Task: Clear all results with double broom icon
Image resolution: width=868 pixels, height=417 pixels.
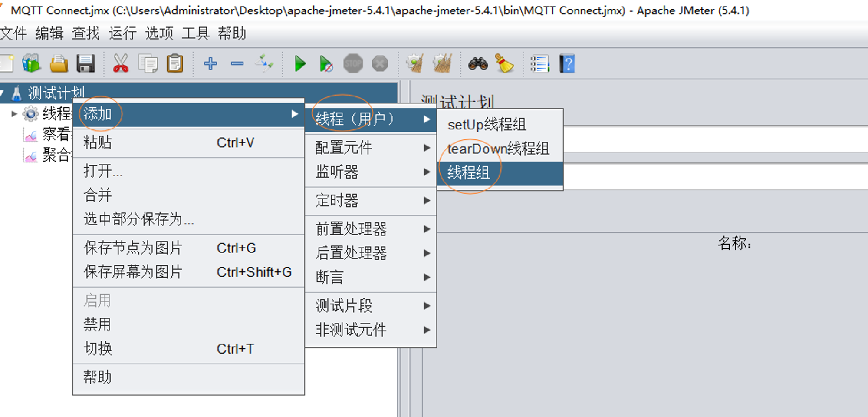Action: click(442, 64)
